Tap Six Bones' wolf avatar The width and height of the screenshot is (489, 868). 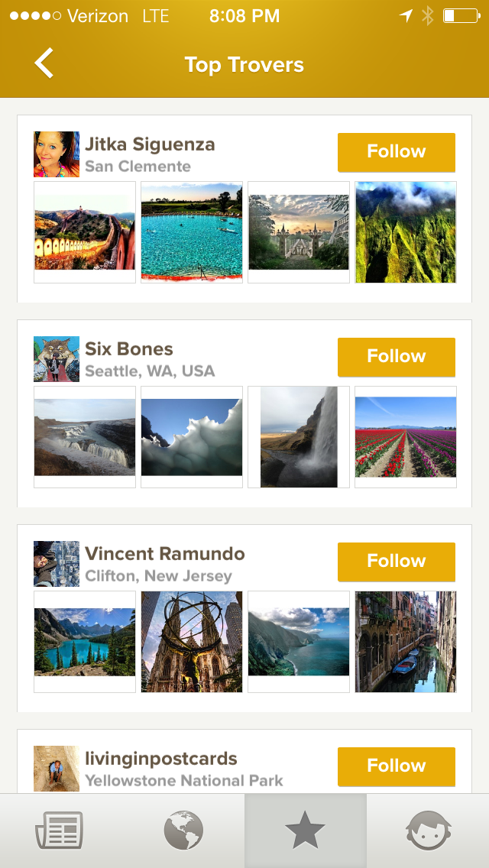click(x=57, y=359)
